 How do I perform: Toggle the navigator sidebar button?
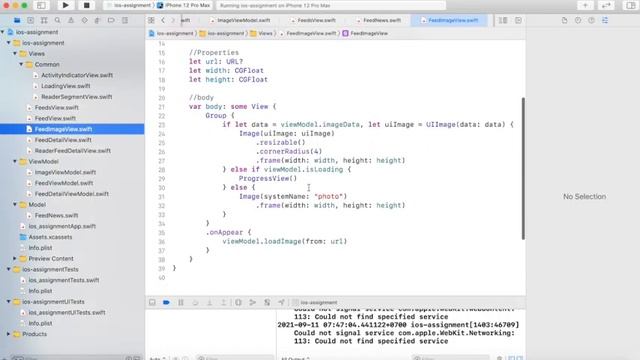coord(41,5)
